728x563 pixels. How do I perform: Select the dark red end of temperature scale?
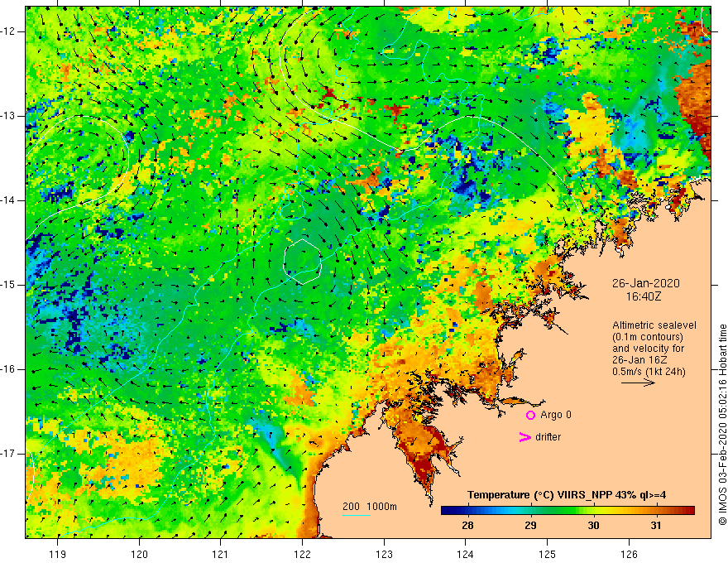(691, 511)
